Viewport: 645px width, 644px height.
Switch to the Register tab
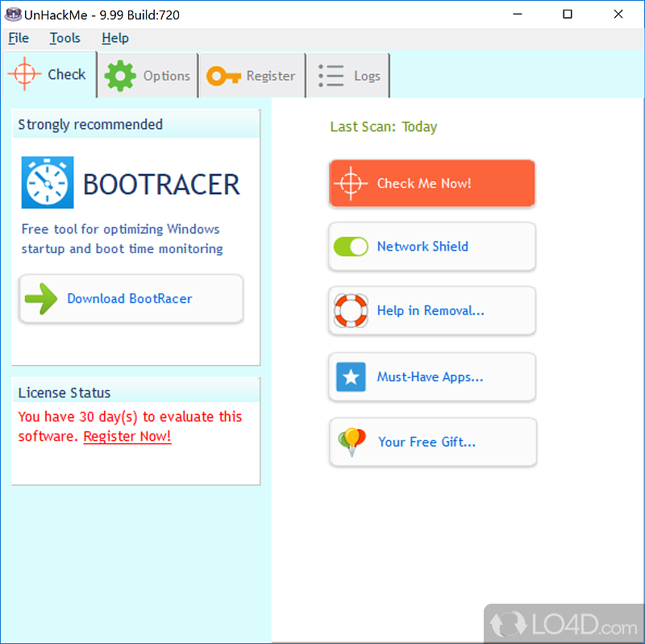pyautogui.click(x=252, y=76)
